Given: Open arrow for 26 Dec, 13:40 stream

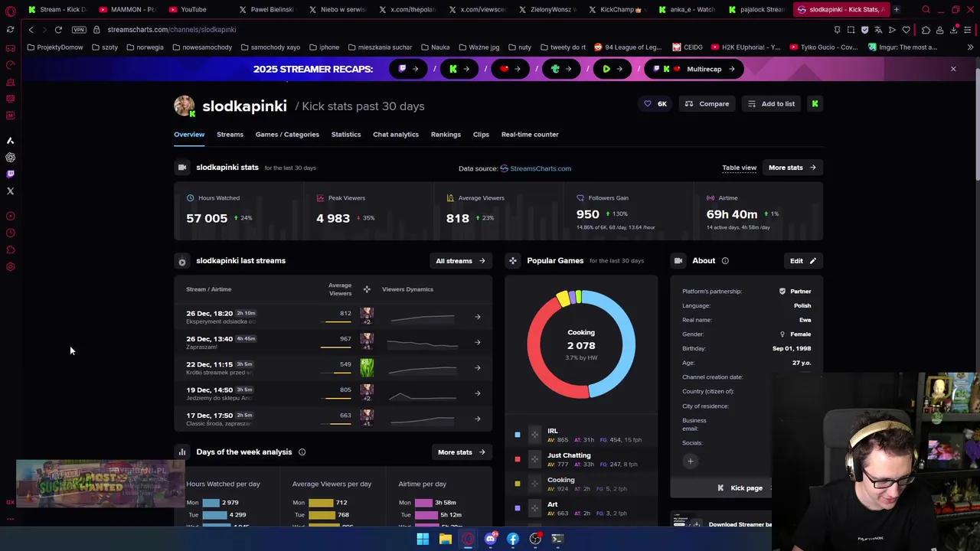Looking at the screenshot, I should point(477,342).
